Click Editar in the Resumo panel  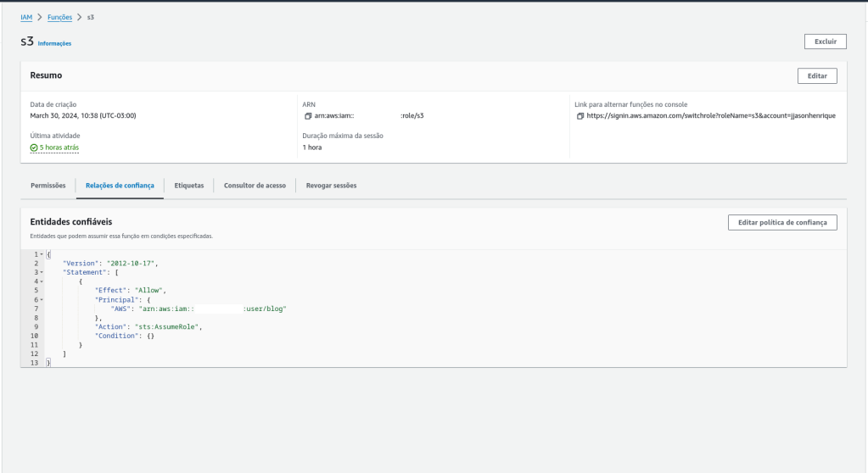[817, 76]
